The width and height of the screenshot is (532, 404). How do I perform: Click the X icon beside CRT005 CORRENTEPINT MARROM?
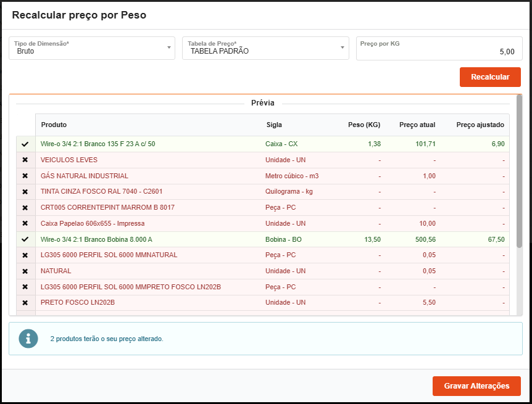point(25,207)
